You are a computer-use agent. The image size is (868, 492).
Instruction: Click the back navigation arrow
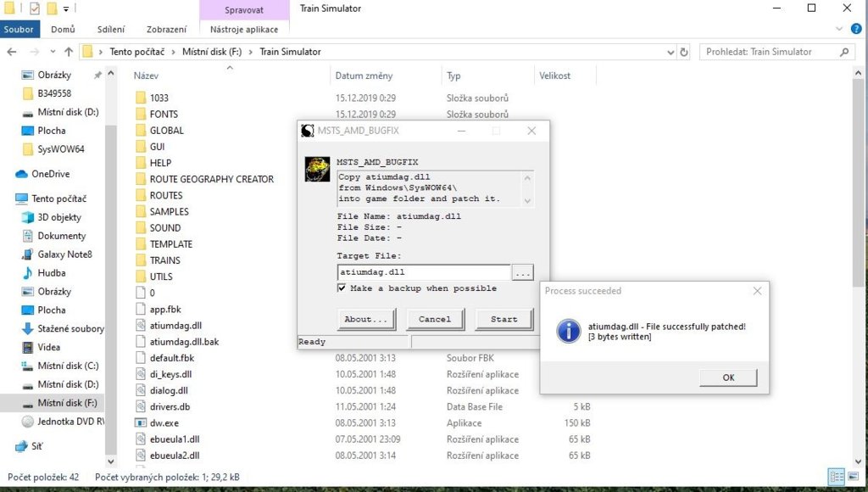(13, 52)
